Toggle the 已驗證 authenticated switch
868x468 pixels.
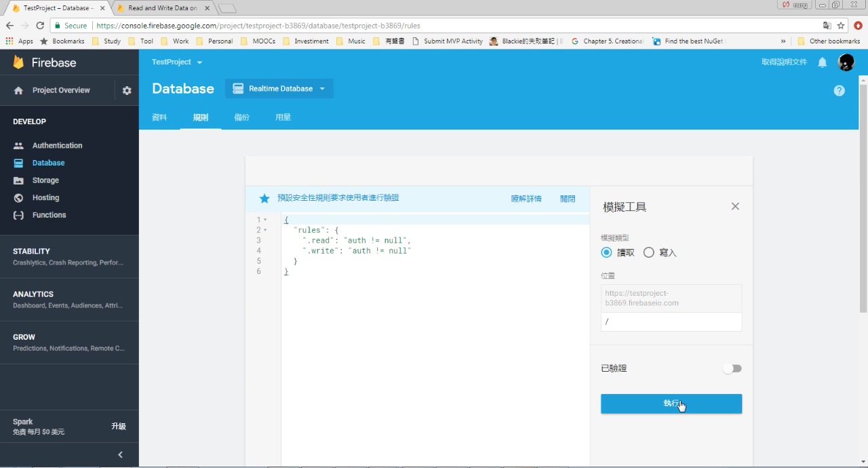(x=732, y=368)
